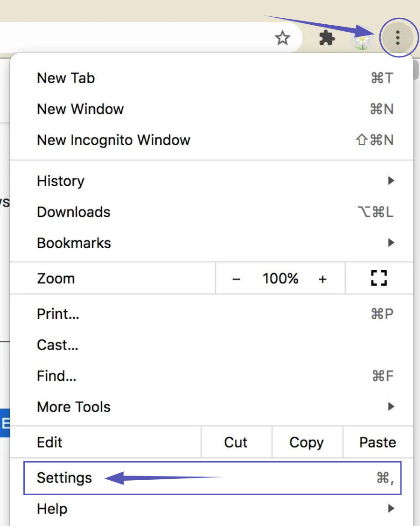
Task: Click the Cut button
Action: click(236, 442)
